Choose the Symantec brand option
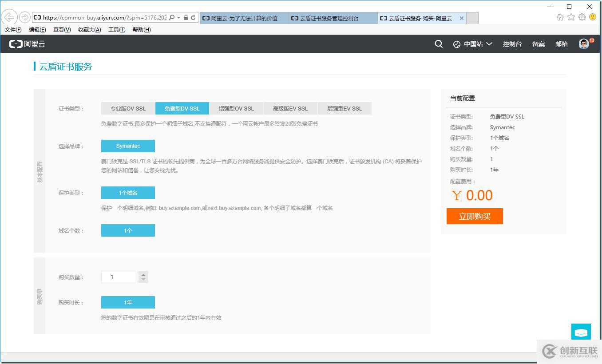This screenshot has width=602, height=364. pos(128,146)
